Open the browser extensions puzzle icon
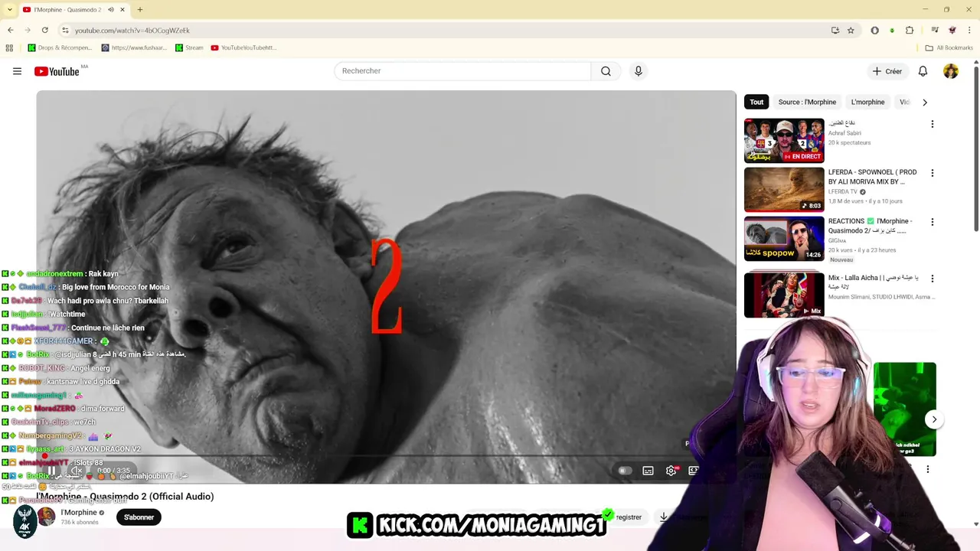This screenshot has width=980, height=551. click(910, 30)
